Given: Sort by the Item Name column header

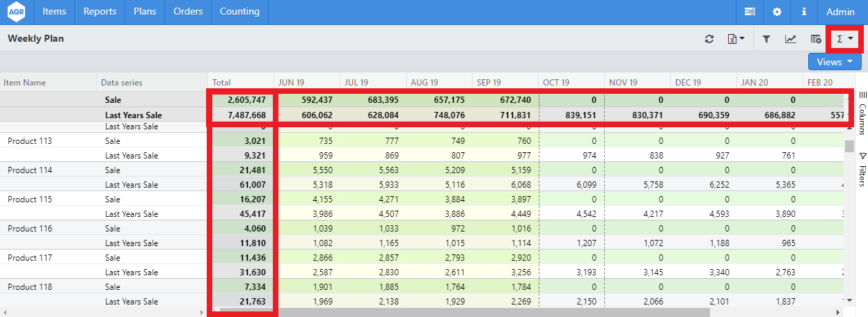Looking at the screenshot, I should [x=25, y=82].
